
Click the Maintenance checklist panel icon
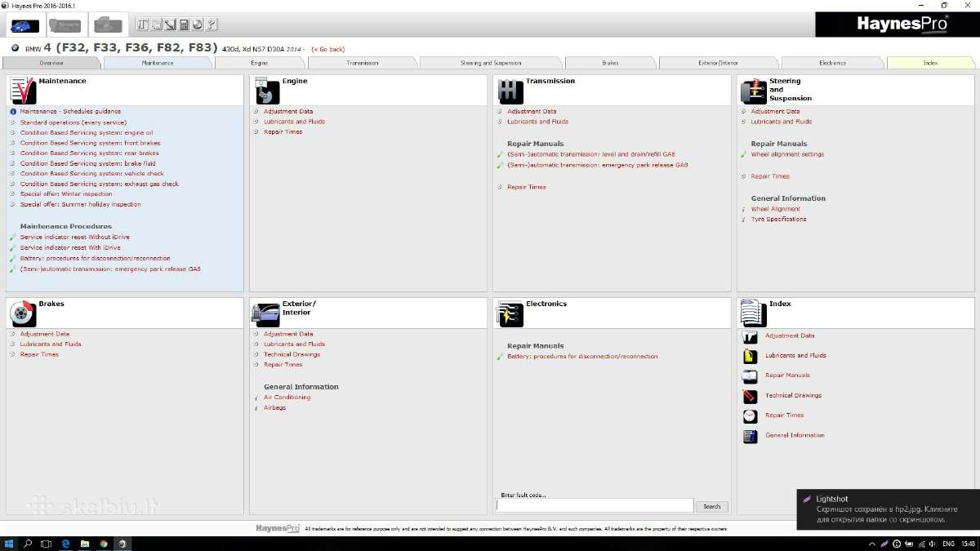[x=23, y=90]
